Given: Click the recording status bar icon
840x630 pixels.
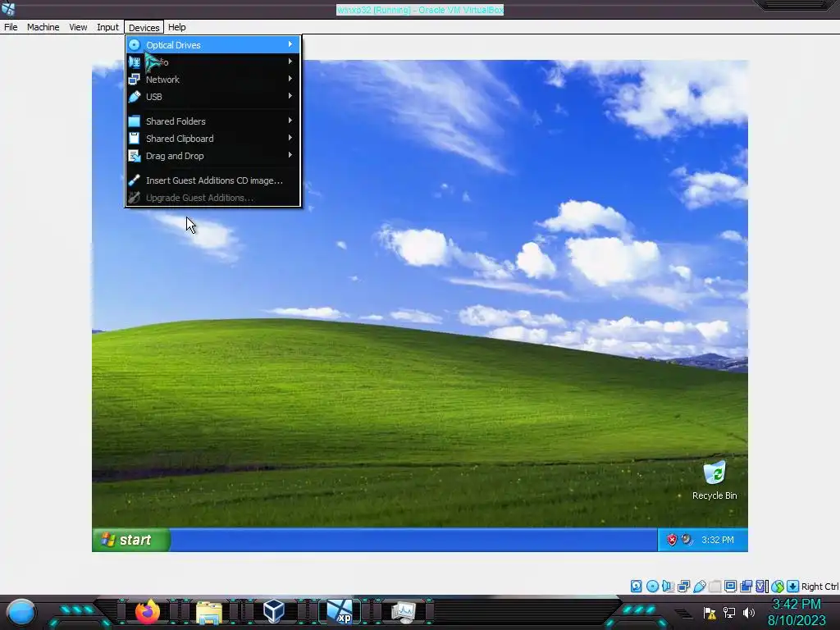Looking at the screenshot, I should (x=746, y=586).
